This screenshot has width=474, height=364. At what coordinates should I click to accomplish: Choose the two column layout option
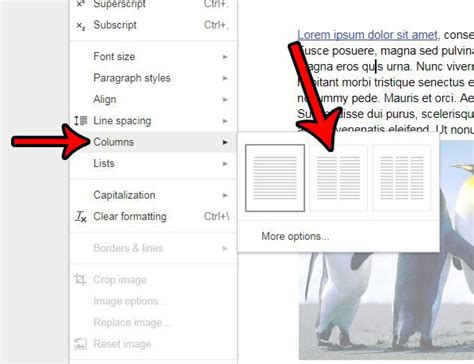[338, 178]
